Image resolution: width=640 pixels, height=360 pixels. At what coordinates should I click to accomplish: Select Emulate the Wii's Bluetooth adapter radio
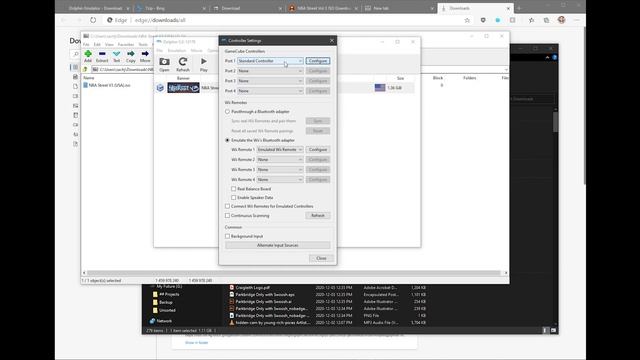click(x=227, y=140)
